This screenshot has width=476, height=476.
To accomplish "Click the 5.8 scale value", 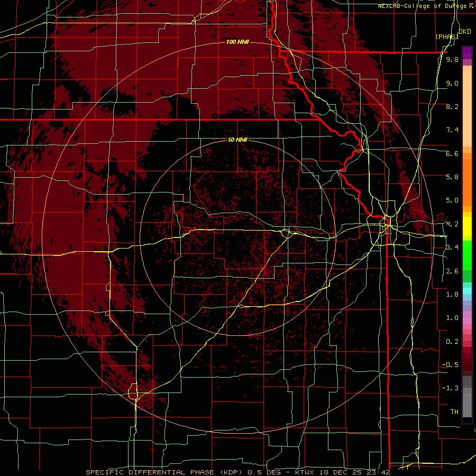I will pyautogui.click(x=452, y=177).
